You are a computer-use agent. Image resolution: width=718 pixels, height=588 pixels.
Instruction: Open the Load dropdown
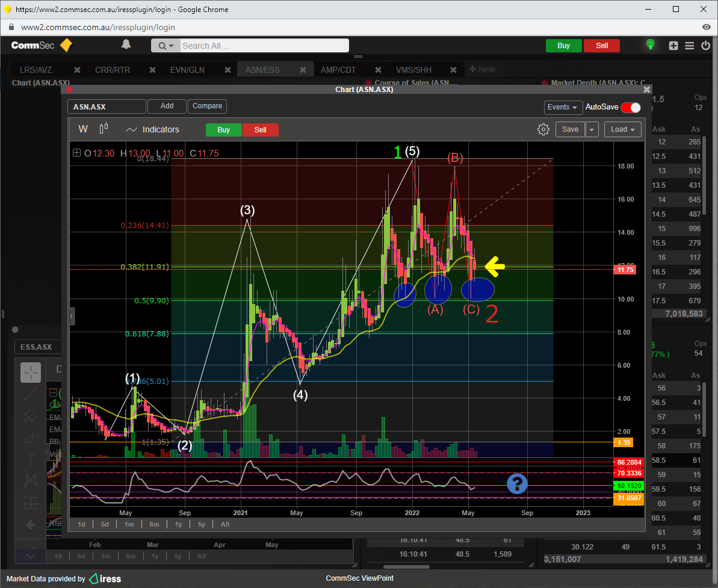coord(623,129)
